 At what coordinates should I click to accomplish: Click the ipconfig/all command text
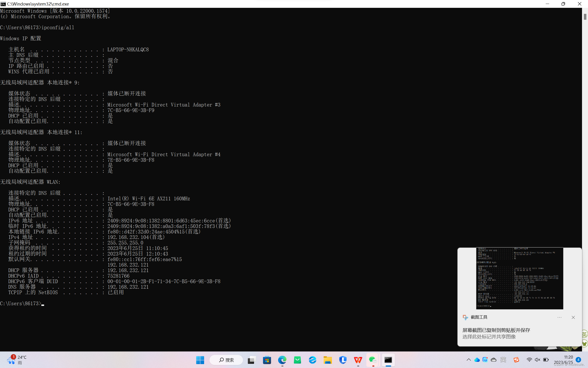click(x=58, y=28)
